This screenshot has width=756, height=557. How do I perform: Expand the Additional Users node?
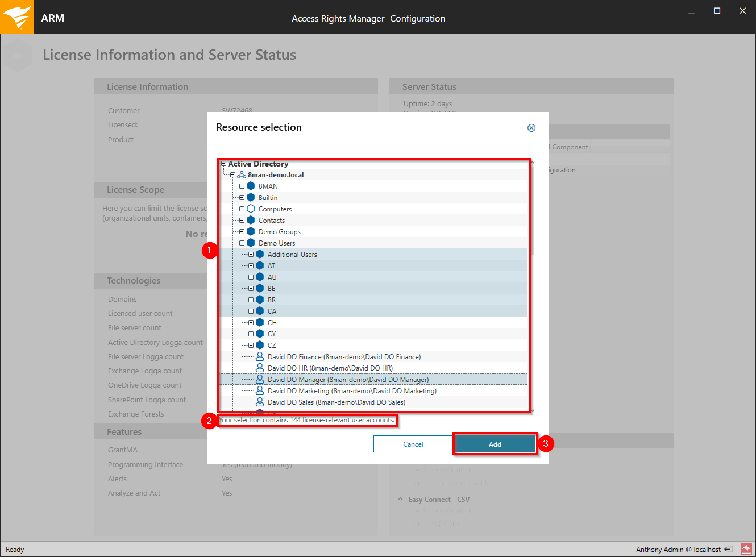(251, 255)
